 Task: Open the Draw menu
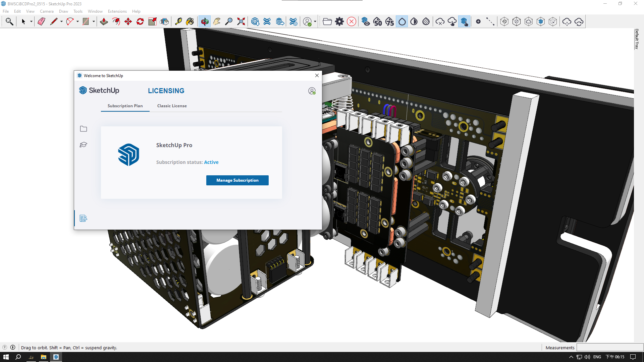(x=63, y=11)
